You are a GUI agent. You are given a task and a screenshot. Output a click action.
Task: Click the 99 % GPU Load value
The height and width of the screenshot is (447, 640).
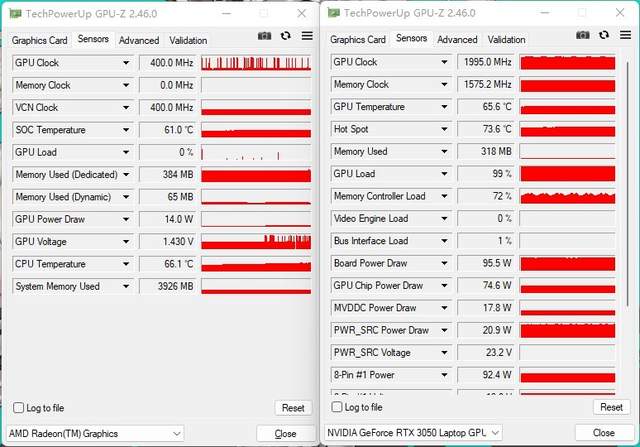[485, 174]
